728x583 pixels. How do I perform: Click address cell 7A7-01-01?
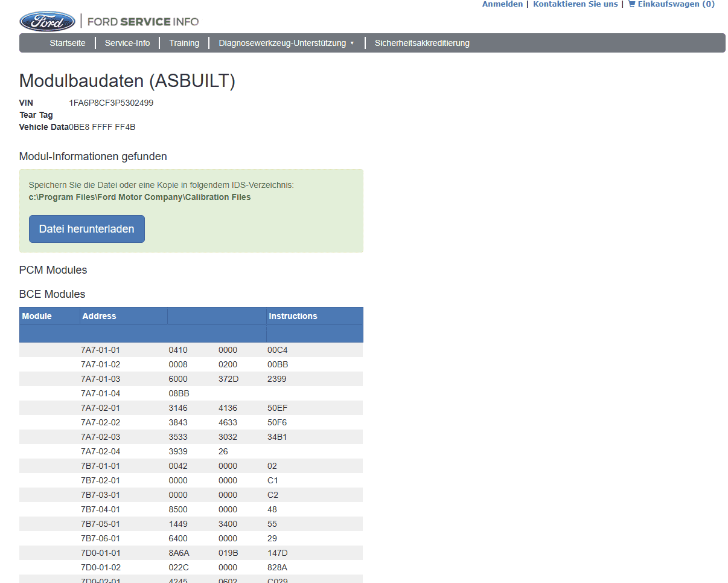(x=100, y=350)
